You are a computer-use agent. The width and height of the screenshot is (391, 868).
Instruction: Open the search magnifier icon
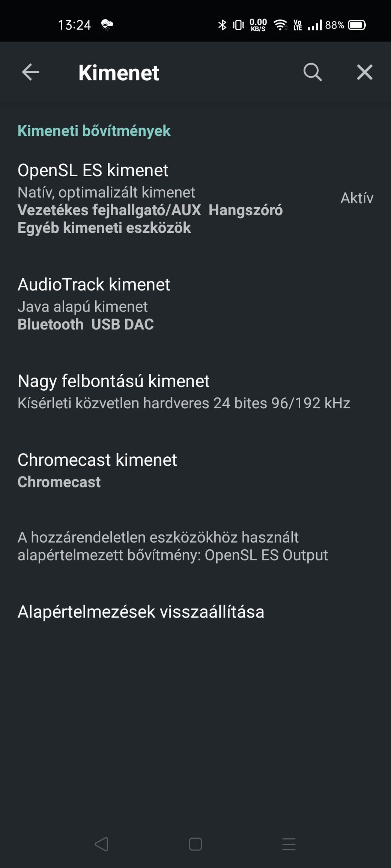(x=313, y=72)
